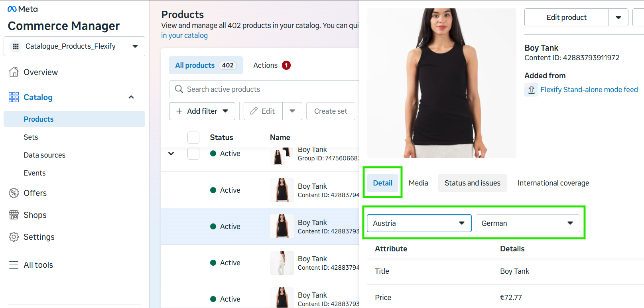This screenshot has width=644, height=308.
Task: Open the Austria country dropdown
Action: (x=419, y=223)
